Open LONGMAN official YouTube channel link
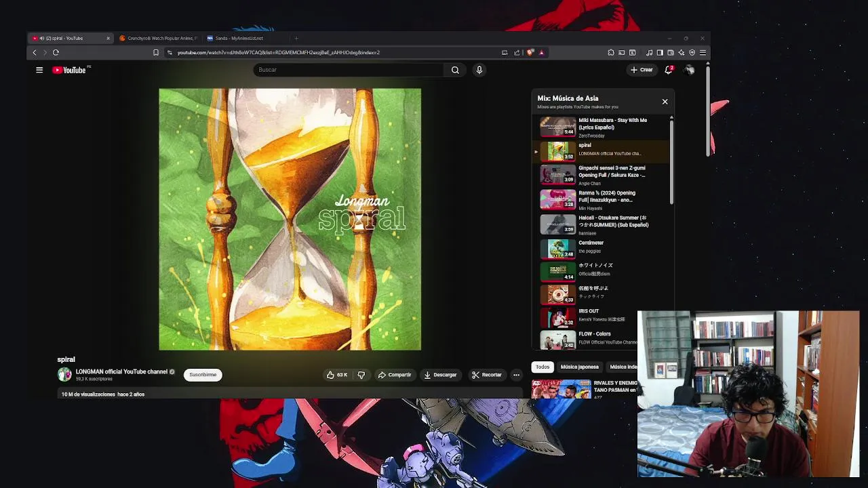The height and width of the screenshot is (488, 868). [x=121, y=371]
